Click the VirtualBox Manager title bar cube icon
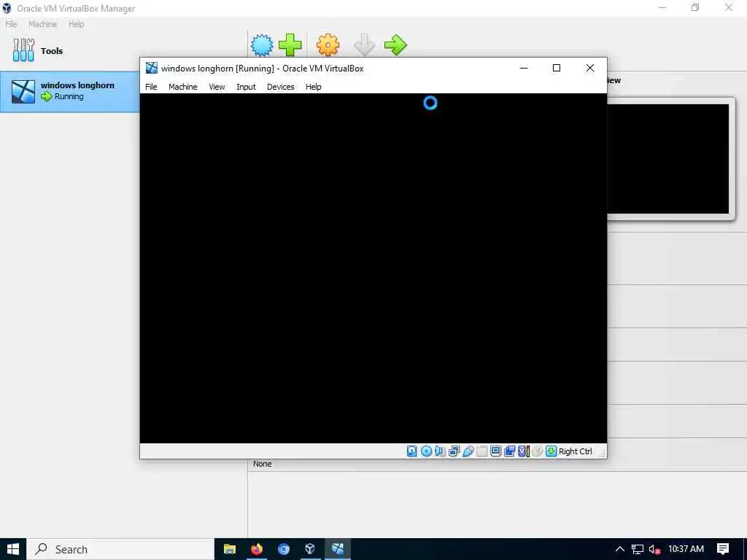This screenshot has height=560, width=747. tap(7, 8)
